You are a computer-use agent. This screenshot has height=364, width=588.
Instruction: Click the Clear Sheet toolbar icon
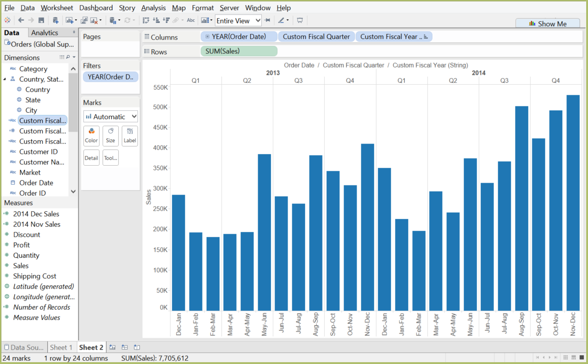point(93,20)
